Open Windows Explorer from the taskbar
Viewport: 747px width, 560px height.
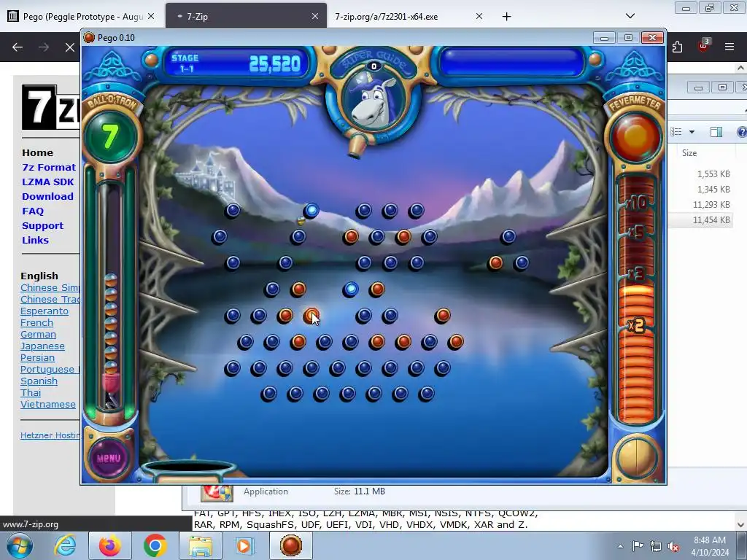(200, 545)
